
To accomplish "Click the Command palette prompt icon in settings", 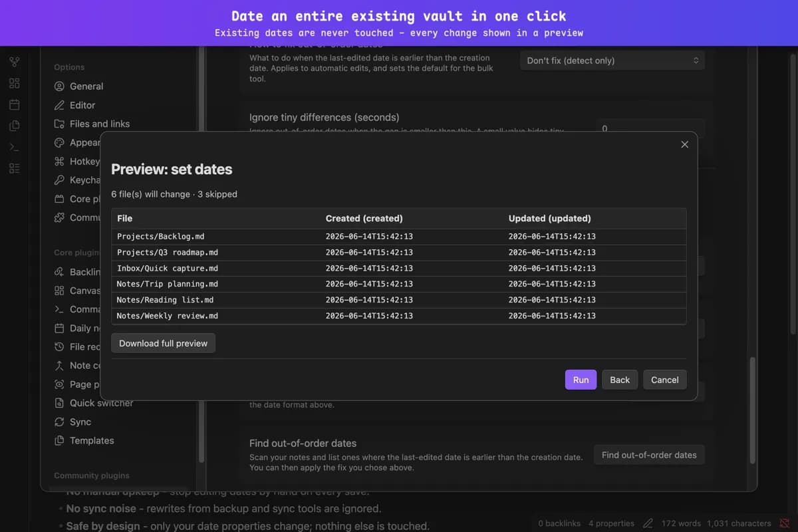I will click(x=59, y=309).
